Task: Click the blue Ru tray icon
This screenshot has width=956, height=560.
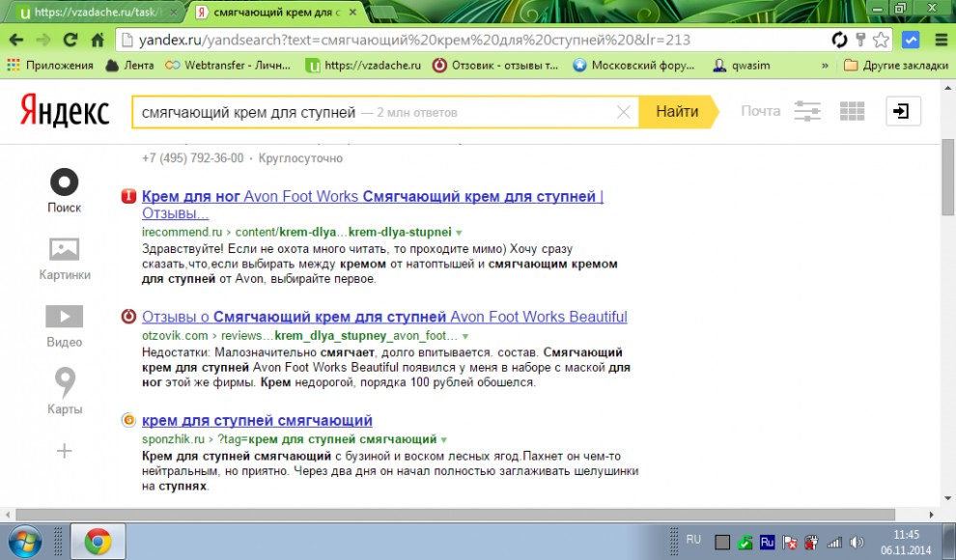Action: (767, 542)
